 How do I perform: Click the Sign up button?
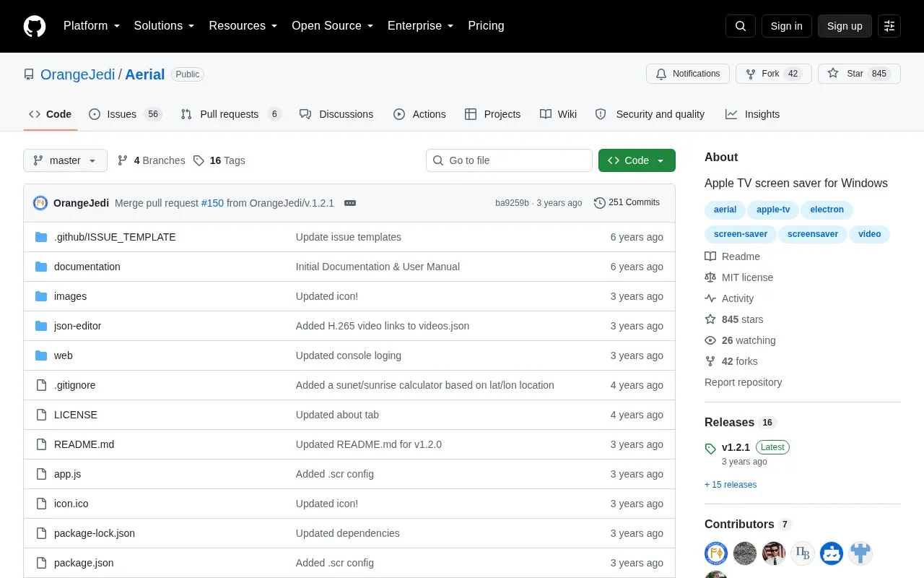point(845,26)
